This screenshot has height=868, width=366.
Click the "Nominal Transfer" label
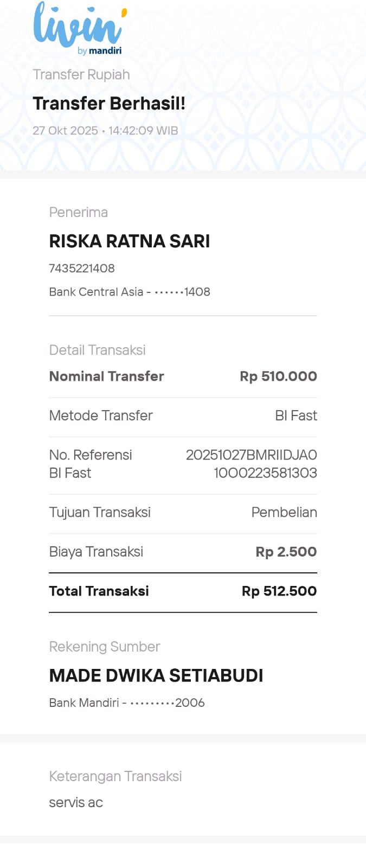(x=106, y=376)
